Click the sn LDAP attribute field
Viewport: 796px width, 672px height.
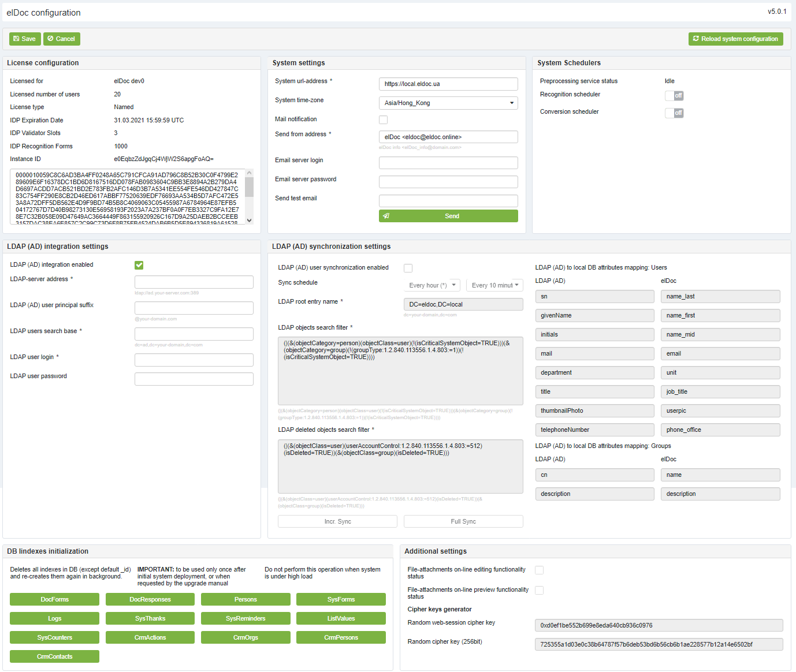(595, 296)
